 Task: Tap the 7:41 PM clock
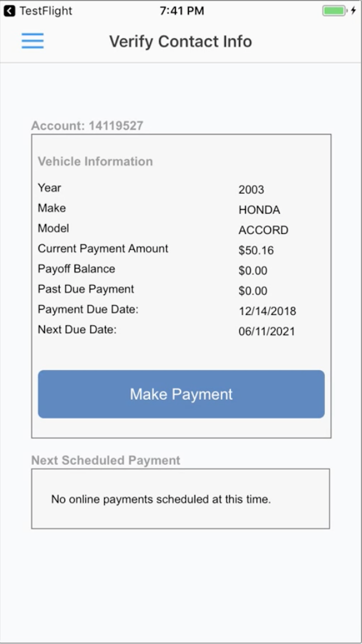pyautogui.click(x=182, y=11)
